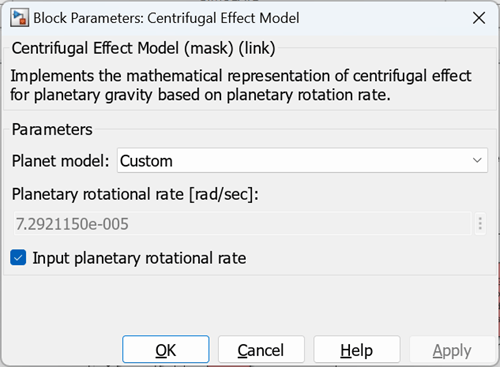Click the Cancel button

pos(261,349)
